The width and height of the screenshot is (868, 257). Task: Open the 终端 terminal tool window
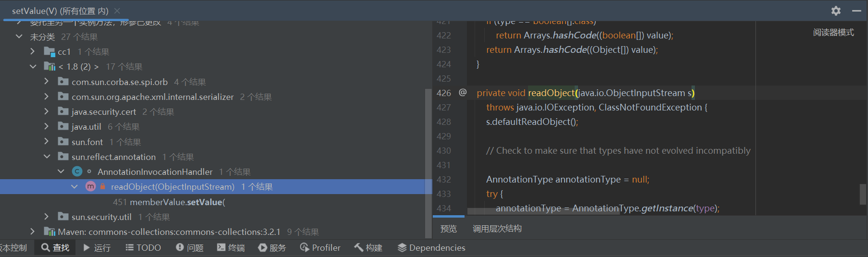[231, 247]
